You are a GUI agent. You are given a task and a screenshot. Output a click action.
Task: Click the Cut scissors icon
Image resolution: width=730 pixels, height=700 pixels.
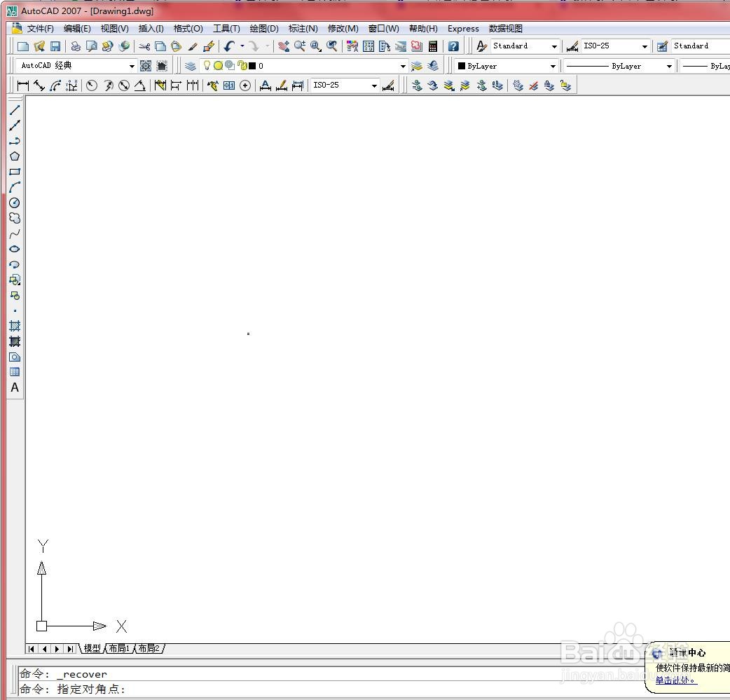[x=144, y=46]
